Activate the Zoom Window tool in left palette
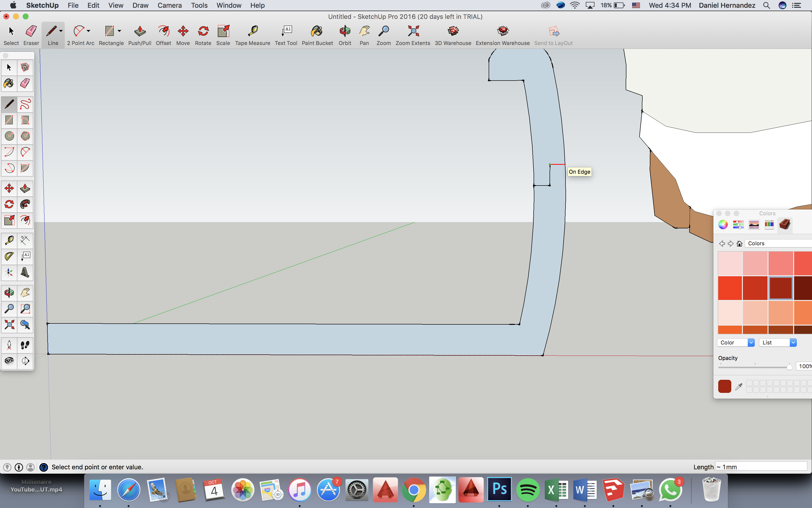Screen dimensions: 812x508 point(25,308)
